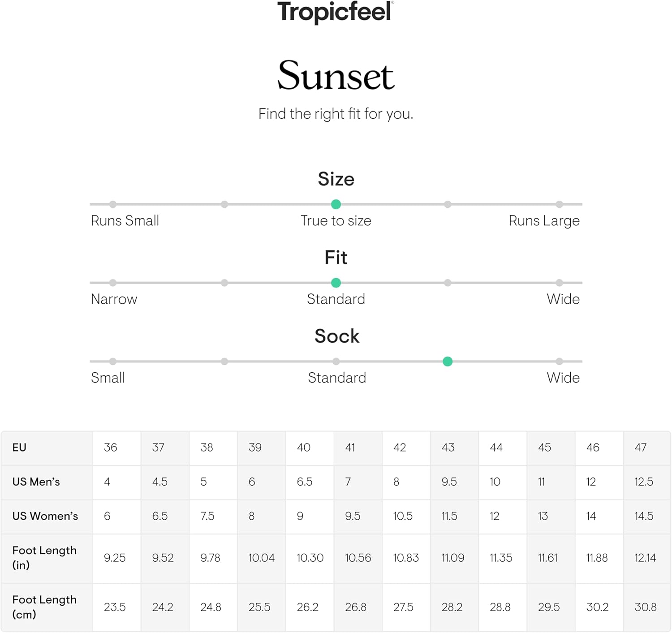Select the green dot on Sock scale
The height and width of the screenshot is (633, 672).
tap(448, 362)
